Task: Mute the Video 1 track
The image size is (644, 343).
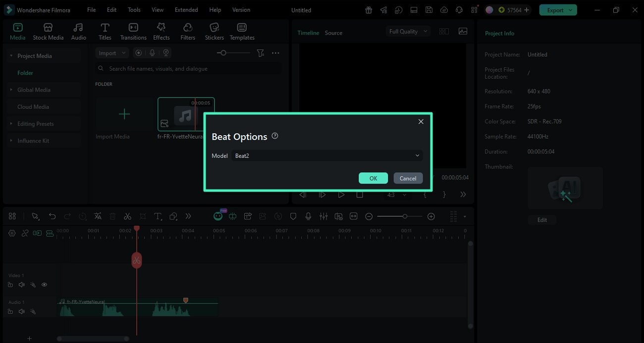Action: coord(21,285)
